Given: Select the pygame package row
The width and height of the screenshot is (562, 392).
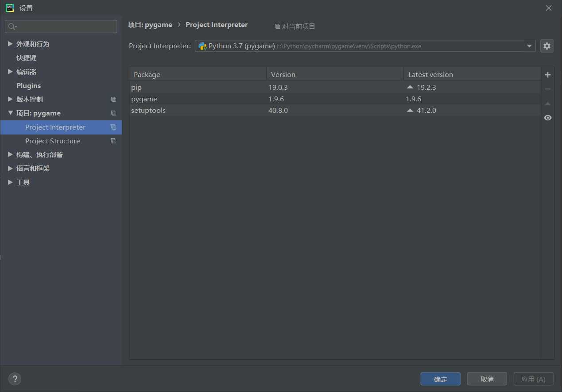Looking at the screenshot, I should (x=335, y=99).
